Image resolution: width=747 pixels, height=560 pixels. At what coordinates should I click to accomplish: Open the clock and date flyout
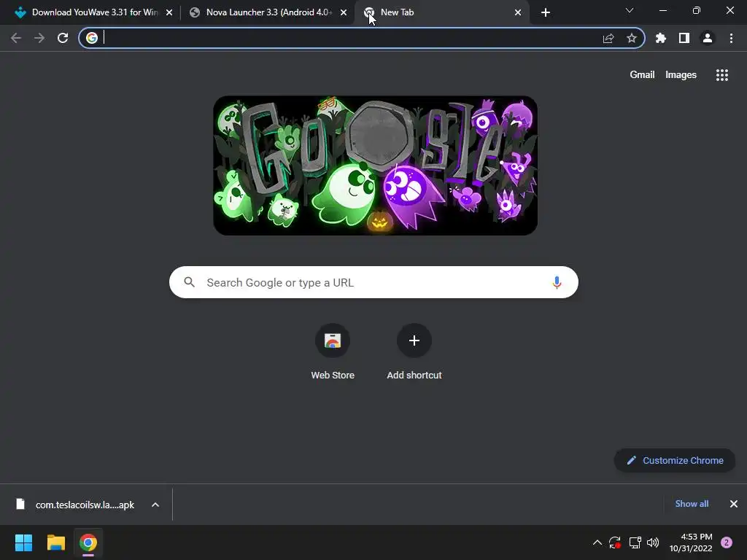(x=691, y=542)
